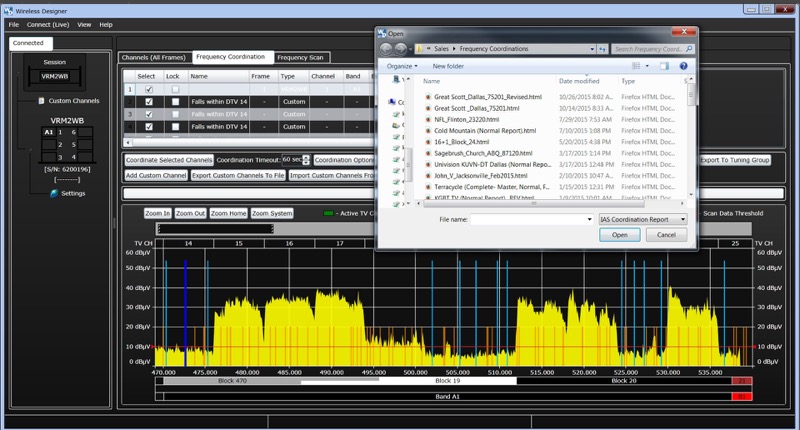Click the New folder button
Screen dimensions: 800x430
(x=448, y=66)
